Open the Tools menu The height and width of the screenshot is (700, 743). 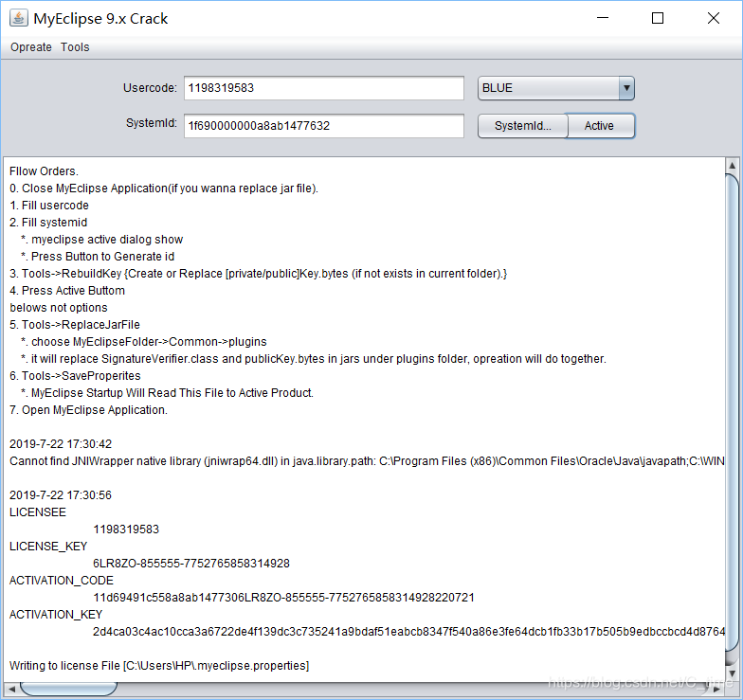pyautogui.click(x=75, y=47)
